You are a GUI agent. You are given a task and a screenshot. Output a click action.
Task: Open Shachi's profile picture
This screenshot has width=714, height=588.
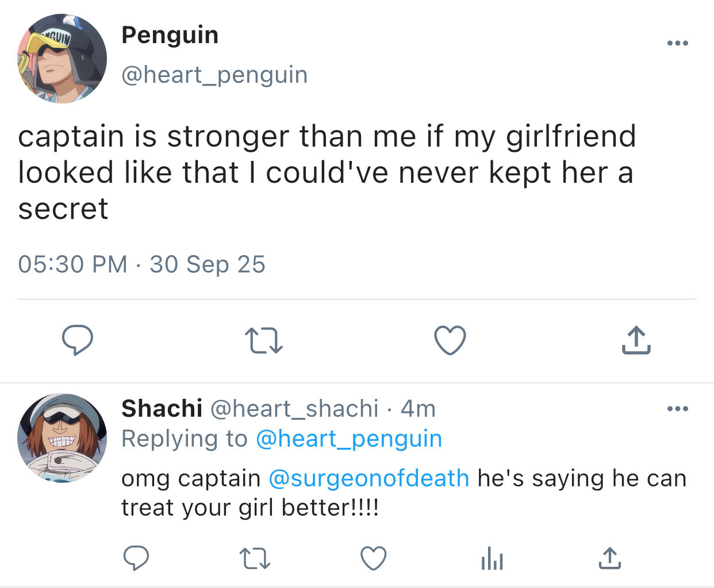pyautogui.click(x=62, y=438)
